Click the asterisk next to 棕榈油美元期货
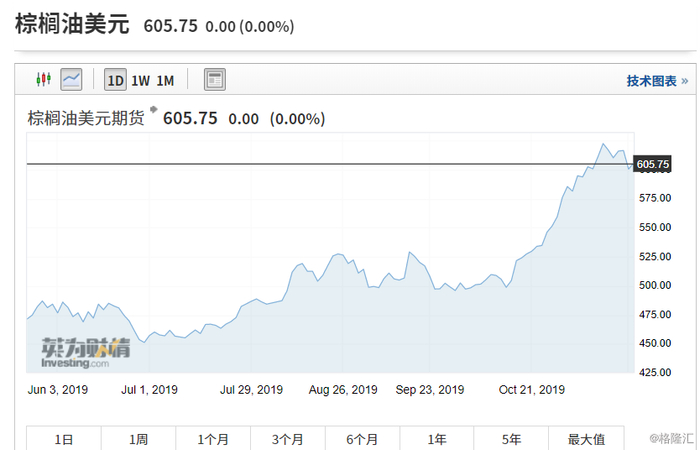Viewport: 700px width, 450px height. point(153,108)
